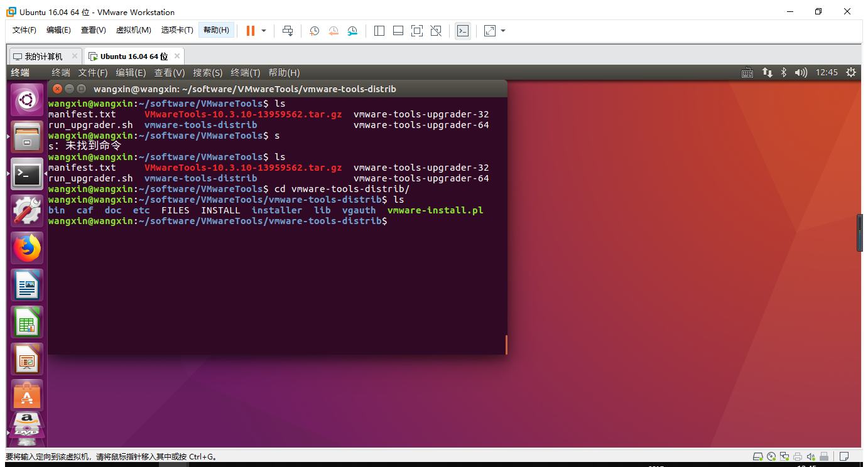Launch LibreOffice Calc from the launcher
This screenshot has height=467, width=868.
coord(27,322)
